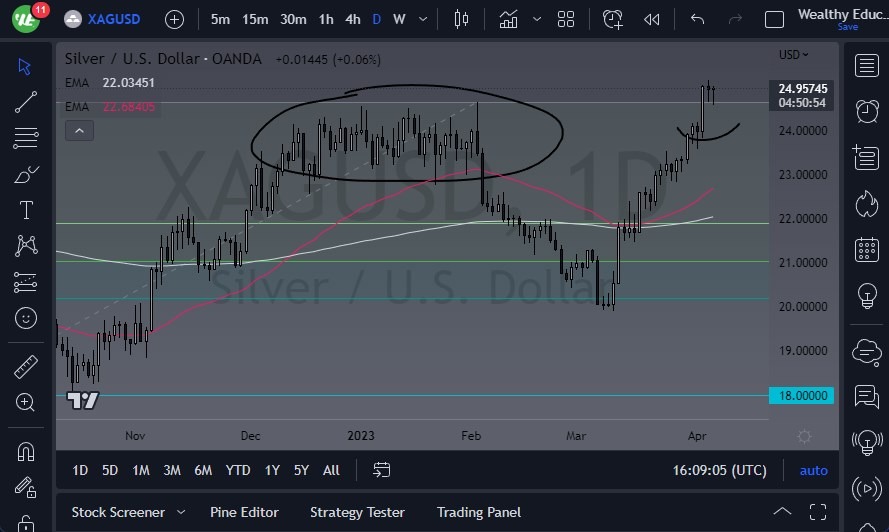Create a new alert
This screenshot has width=889, height=532.
coord(613,19)
